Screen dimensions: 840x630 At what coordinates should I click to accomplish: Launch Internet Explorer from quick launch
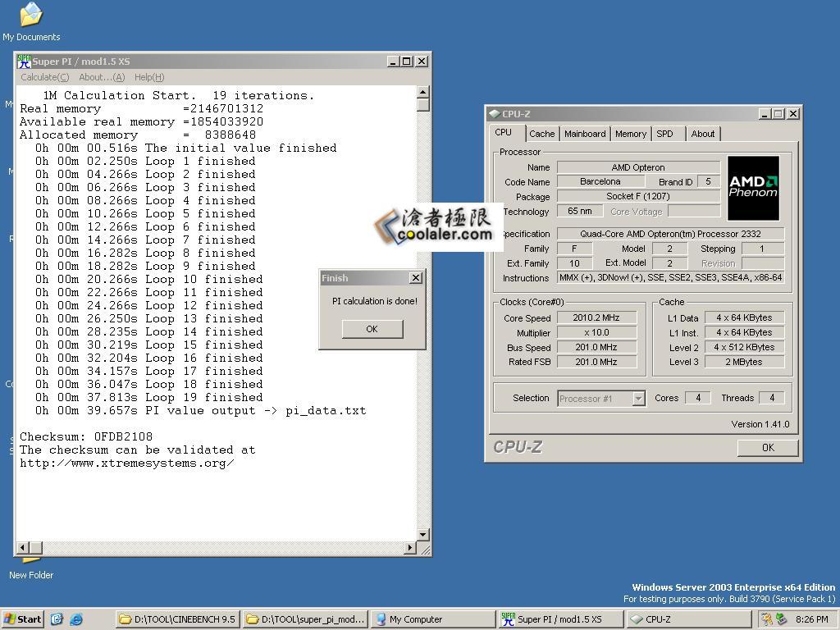click(x=76, y=619)
